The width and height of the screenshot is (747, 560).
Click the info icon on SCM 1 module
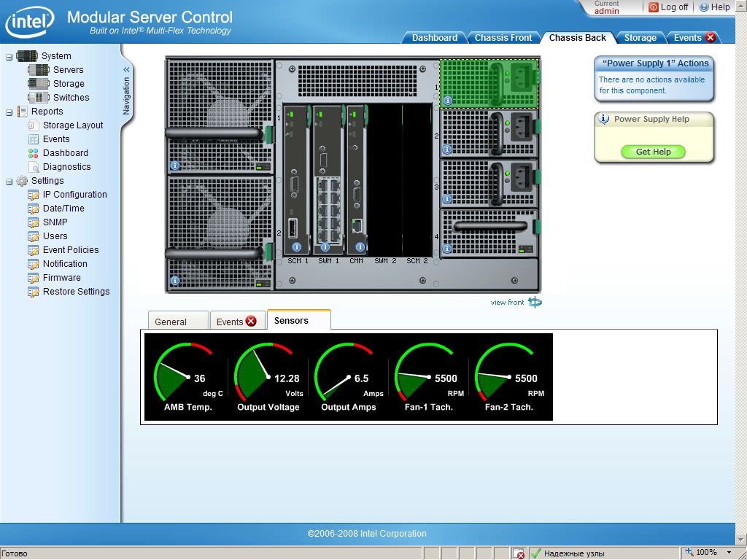[x=297, y=247]
